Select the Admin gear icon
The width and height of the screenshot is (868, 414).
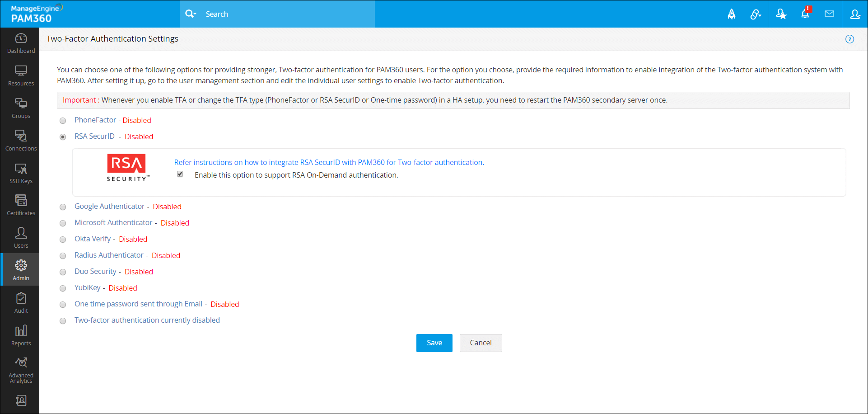[21, 265]
